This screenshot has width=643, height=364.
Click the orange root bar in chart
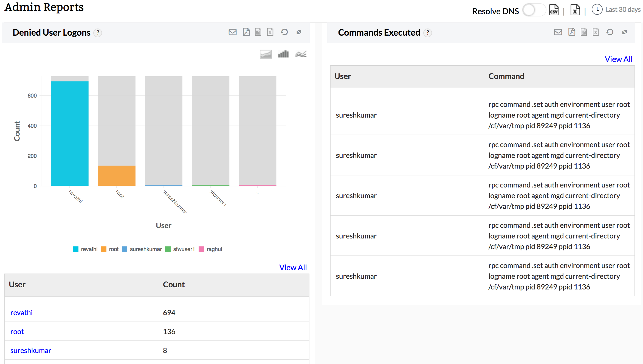point(117,176)
